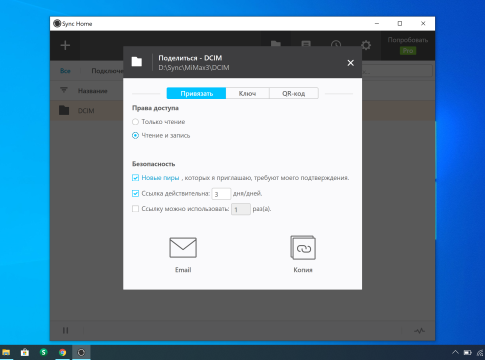Click the Новые пиры link
Image resolution: width=485 pixels, height=360 pixels.
pos(160,178)
